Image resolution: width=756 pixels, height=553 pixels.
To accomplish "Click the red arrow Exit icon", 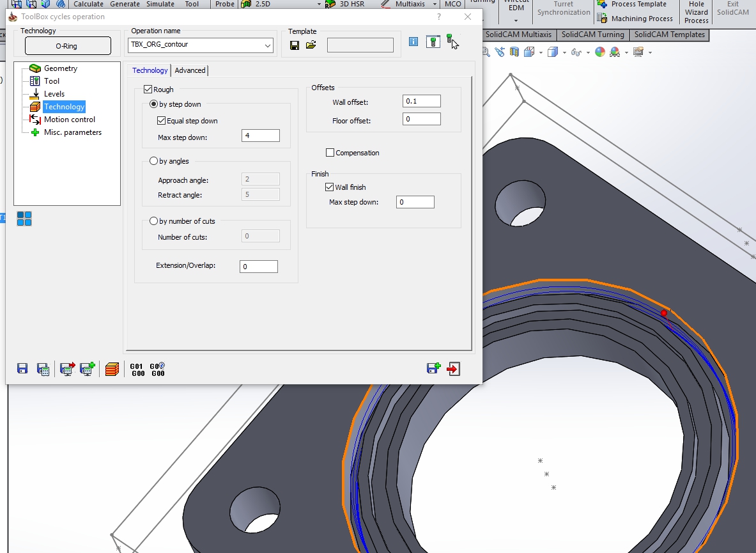I will (454, 369).
